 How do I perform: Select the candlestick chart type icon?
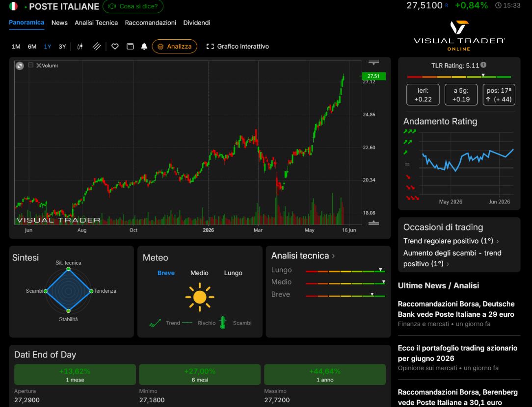click(80, 47)
